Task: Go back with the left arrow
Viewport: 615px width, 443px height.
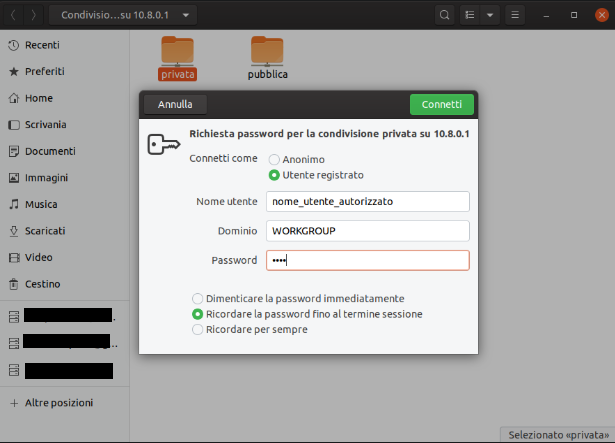Action: (13, 15)
